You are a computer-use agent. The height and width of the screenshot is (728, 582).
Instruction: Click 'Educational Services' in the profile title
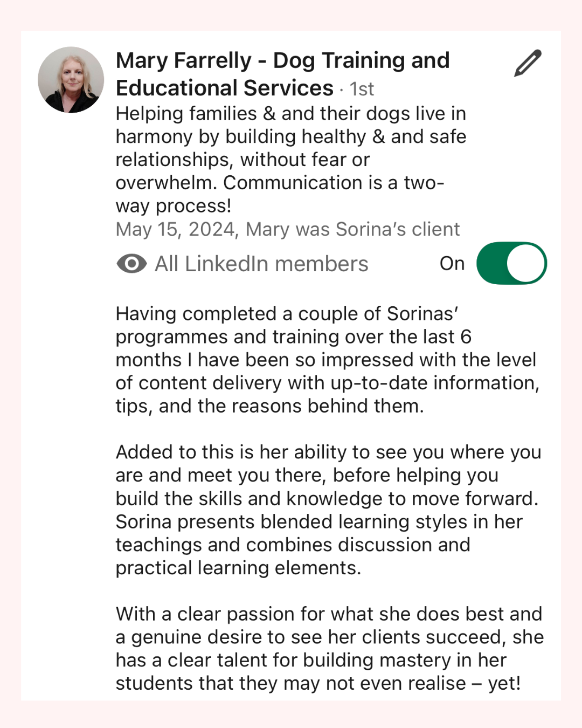point(224,88)
